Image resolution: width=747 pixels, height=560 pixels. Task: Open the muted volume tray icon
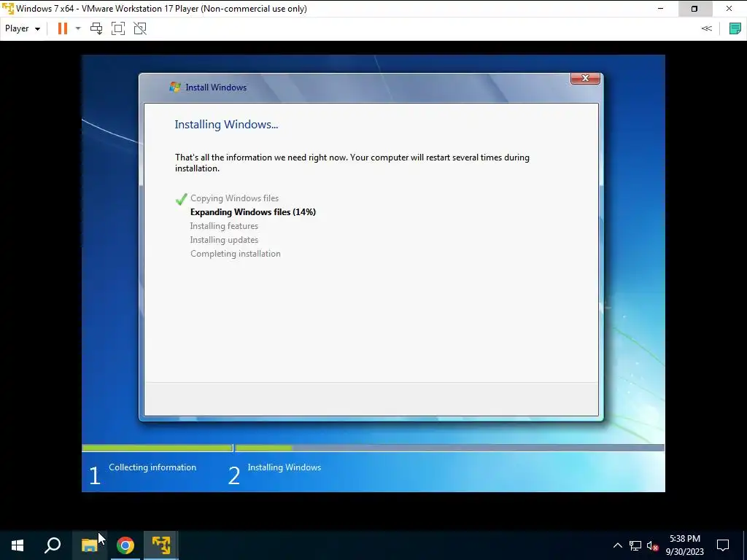point(652,545)
